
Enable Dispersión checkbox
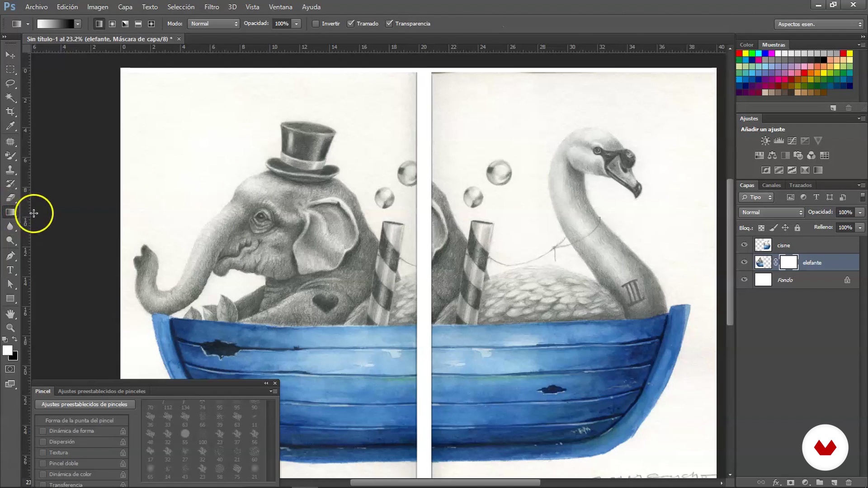(x=43, y=442)
